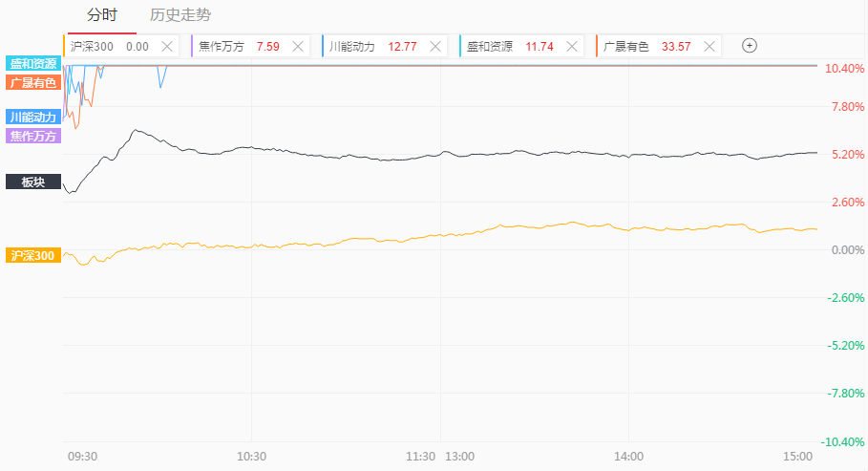
Task: Remove 焦作万方 comparison with X icon
Action: coord(298,46)
